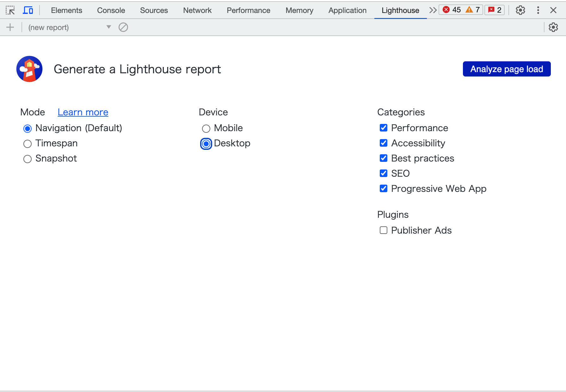Viewport: 566px width, 392px height.
Task: Open DevTools settings gear
Action: coord(520,10)
